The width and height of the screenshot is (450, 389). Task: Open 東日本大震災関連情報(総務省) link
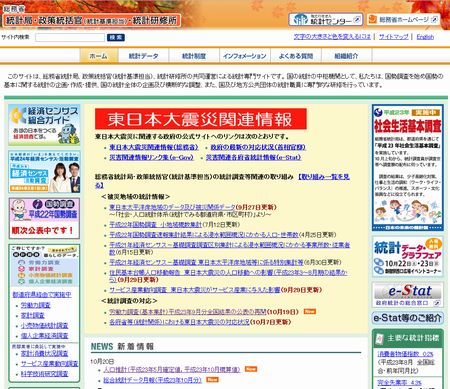(154, 147)
